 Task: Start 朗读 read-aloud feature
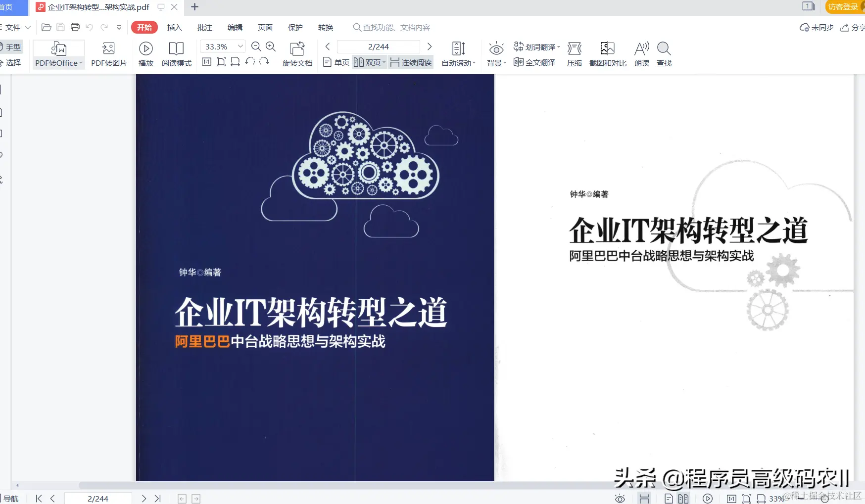pos(641,53)
